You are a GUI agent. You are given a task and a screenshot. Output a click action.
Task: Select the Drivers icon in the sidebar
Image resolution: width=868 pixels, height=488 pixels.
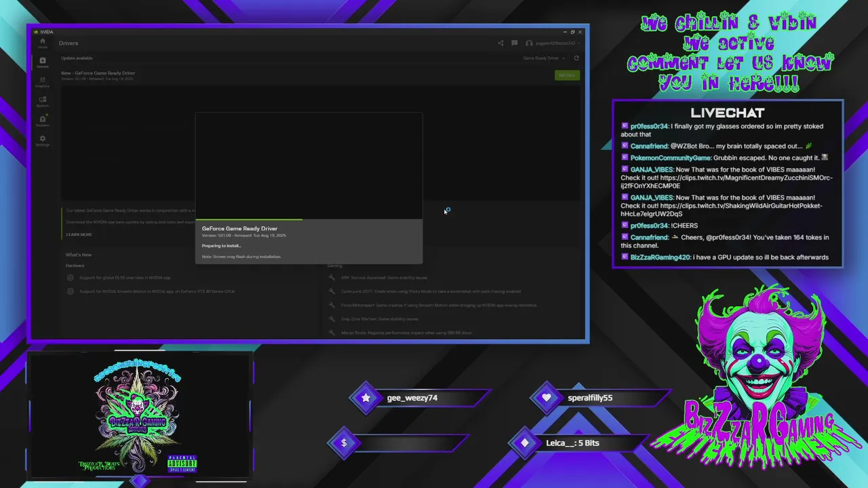pos(42,62)
